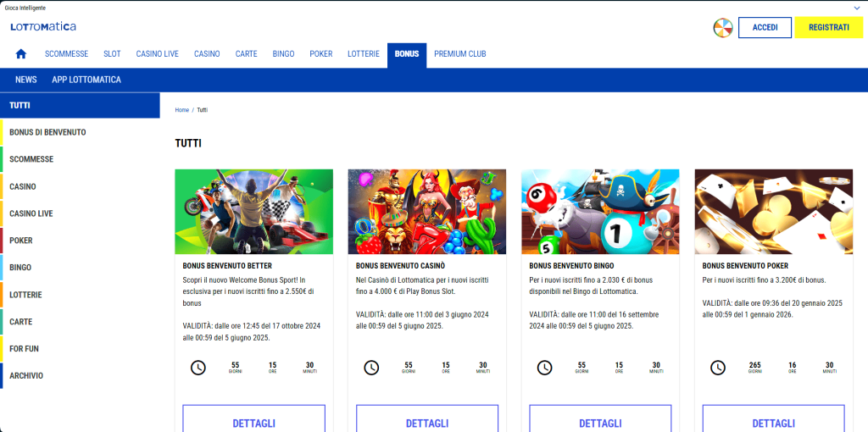Open the Scommesse navigation menu item
Image resolution: width=868 pixels, height=432 pixels.
click(66, 54)
